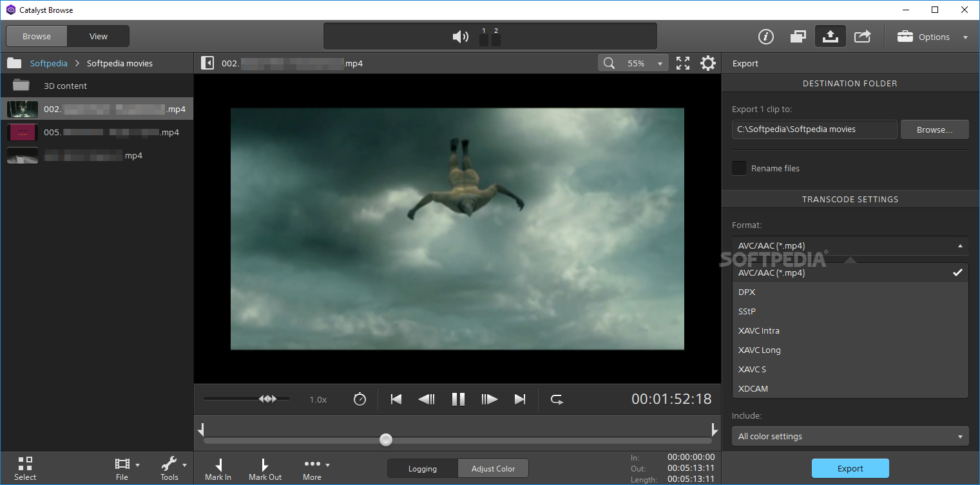Select the third mp4 clip thumbnail
The height and width of the screenshot is (485, 980).
coord(23,155)
